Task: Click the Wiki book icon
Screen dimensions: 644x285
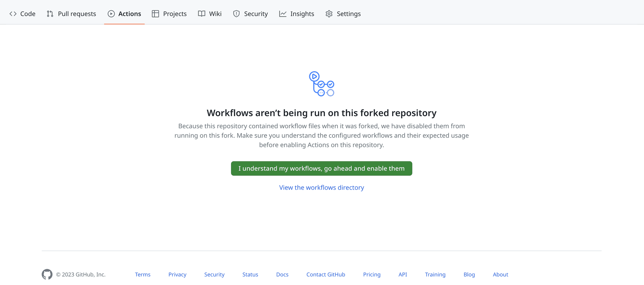Action: [202, 14]
